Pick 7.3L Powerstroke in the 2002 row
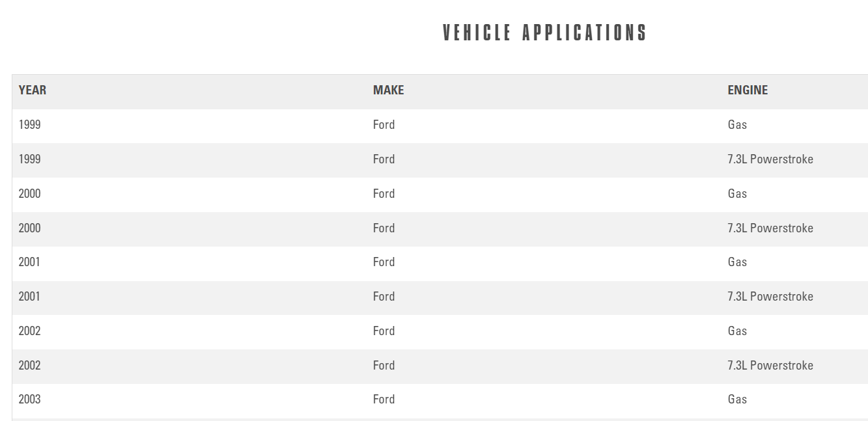This screenshot has height=421, width=868. coord(770,366)
